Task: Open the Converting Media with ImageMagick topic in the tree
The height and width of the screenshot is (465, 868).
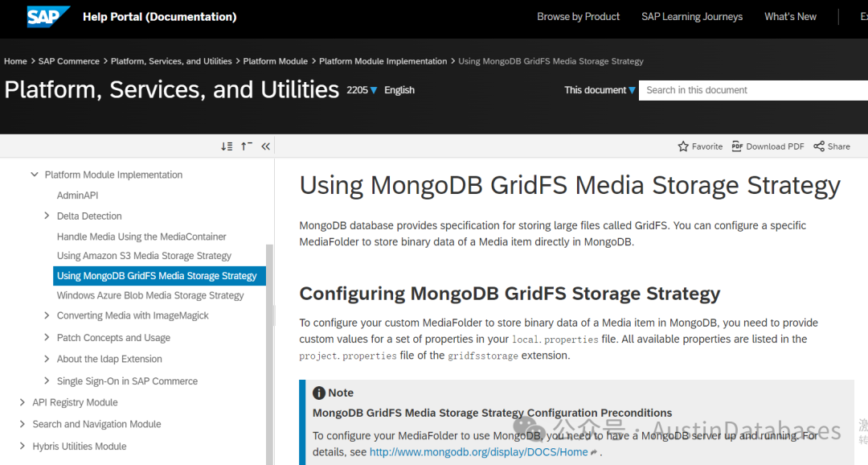Action: [x=133, y=315]
